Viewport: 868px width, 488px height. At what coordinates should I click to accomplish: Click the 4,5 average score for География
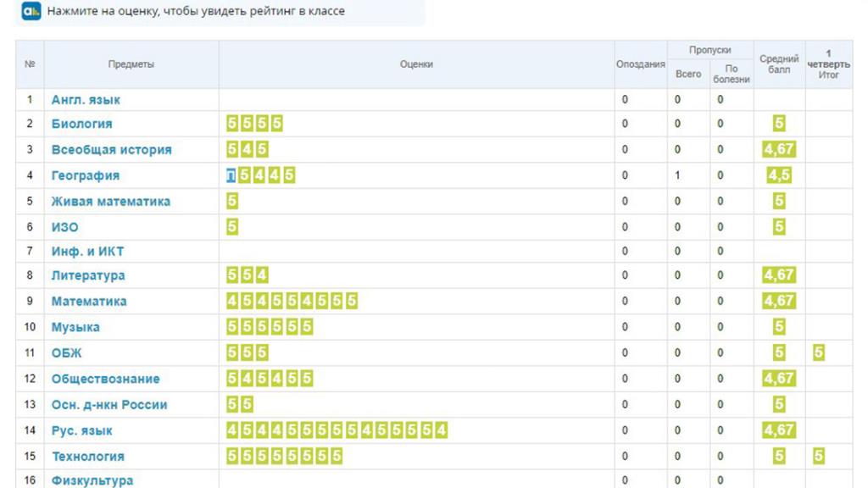[x=779, y=175]
